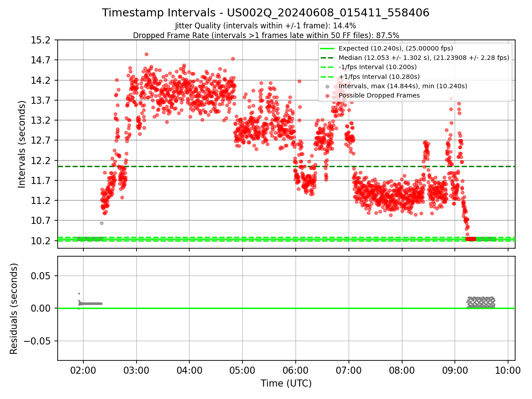
Task: Click the lone gray interval point near 10.6 seconds
Action: pyautogui.click(x=102, y=223)
